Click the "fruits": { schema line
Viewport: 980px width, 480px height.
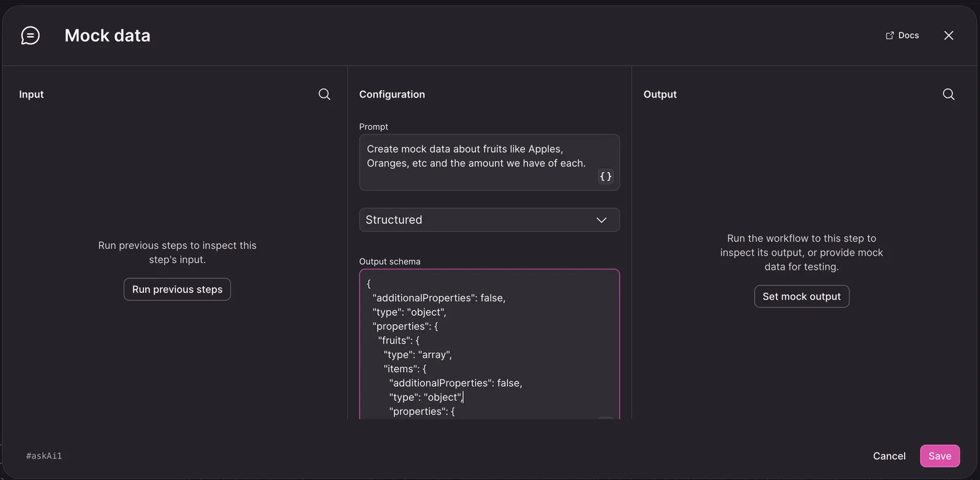[399, 341]
